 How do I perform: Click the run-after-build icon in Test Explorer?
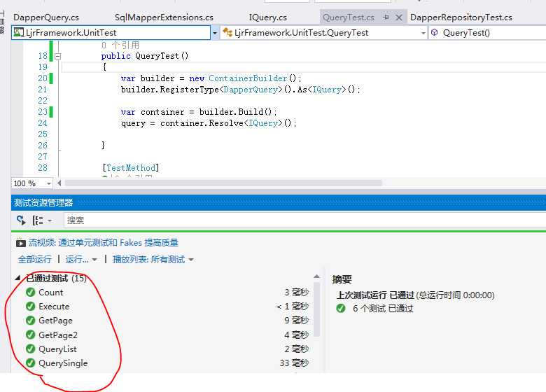click(x=21, y=220)
